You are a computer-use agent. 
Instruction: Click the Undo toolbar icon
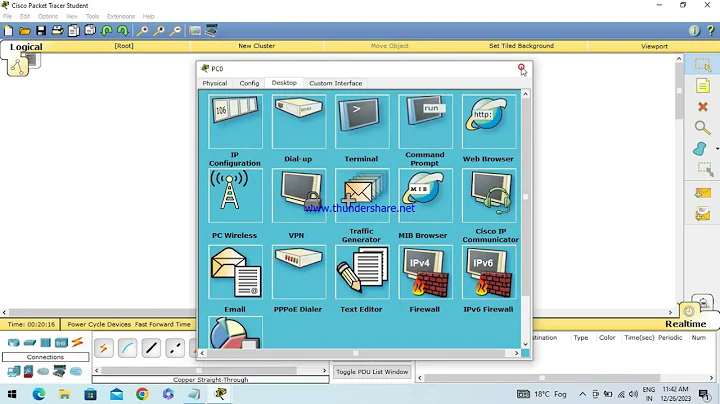click(107, 31)
